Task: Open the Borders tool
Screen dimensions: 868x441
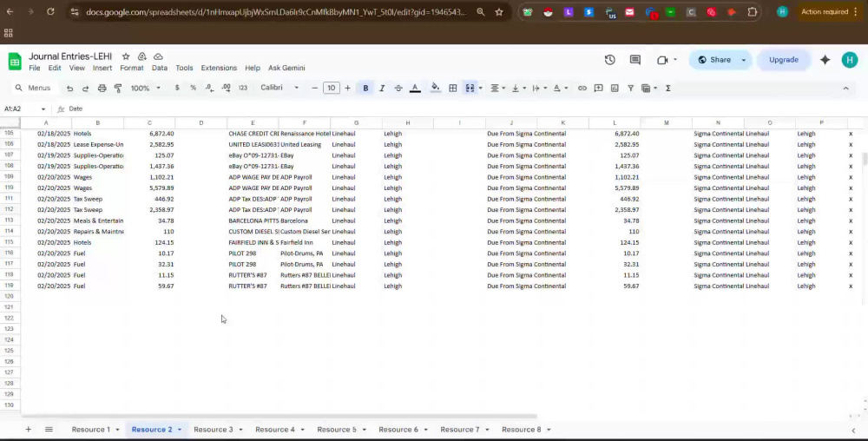Action: pyautogui.click(x=453, y=88)
